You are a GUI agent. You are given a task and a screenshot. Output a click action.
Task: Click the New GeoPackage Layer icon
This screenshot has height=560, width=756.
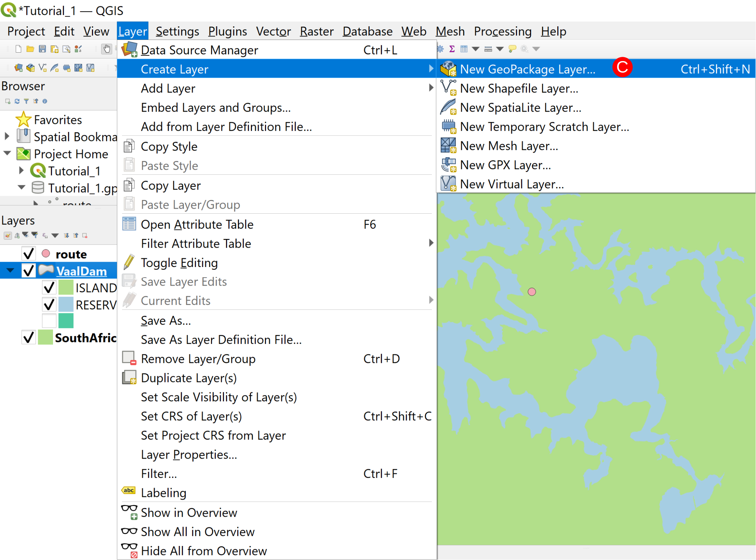448,69
